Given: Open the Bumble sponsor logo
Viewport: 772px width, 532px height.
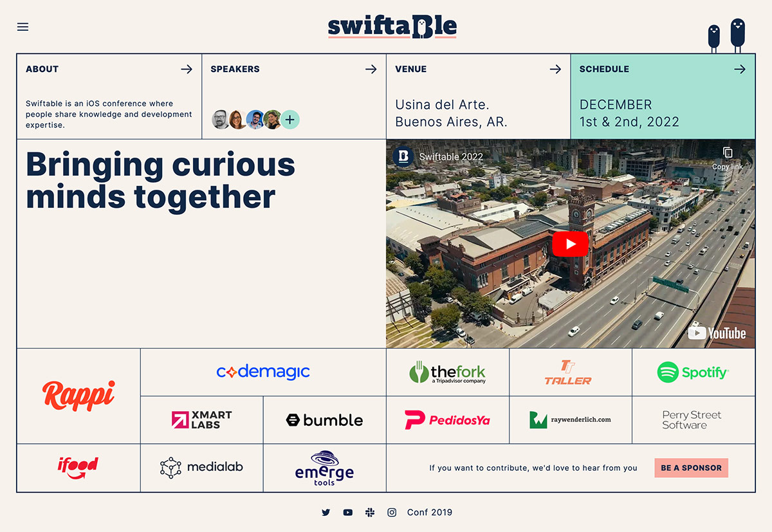Looking at the screenshot, I should (x=324, y=420).
